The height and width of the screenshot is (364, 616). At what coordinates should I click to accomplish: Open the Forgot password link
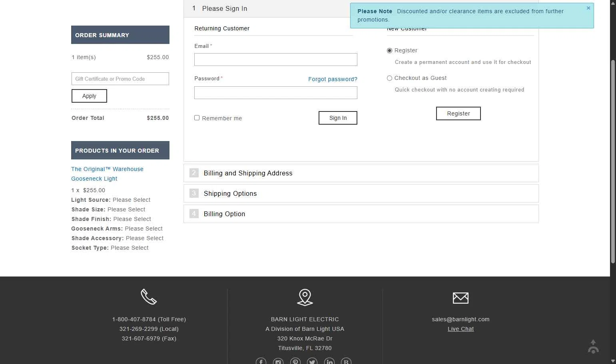click(333, 79)
